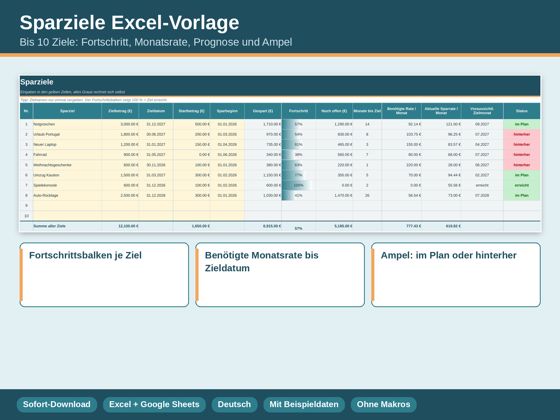560x420 pixels.
Task: Click the Sparziele spreadsheet preview title
Action: 37,82
